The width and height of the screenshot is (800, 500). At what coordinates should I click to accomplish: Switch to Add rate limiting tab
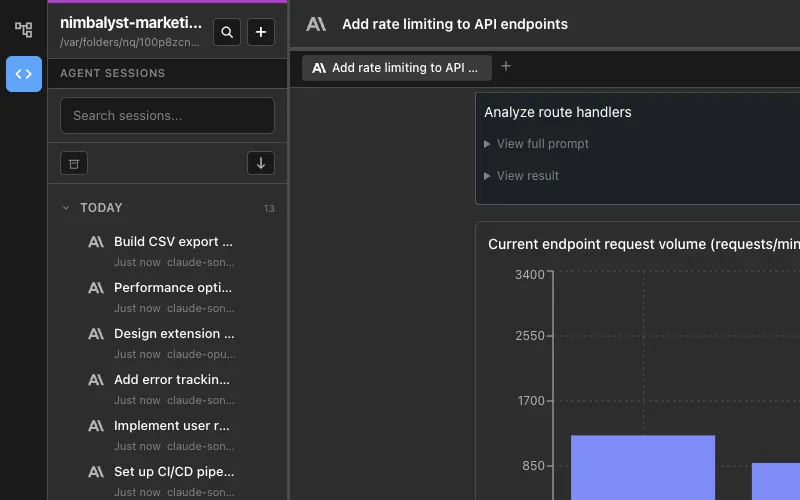(397, 68)
